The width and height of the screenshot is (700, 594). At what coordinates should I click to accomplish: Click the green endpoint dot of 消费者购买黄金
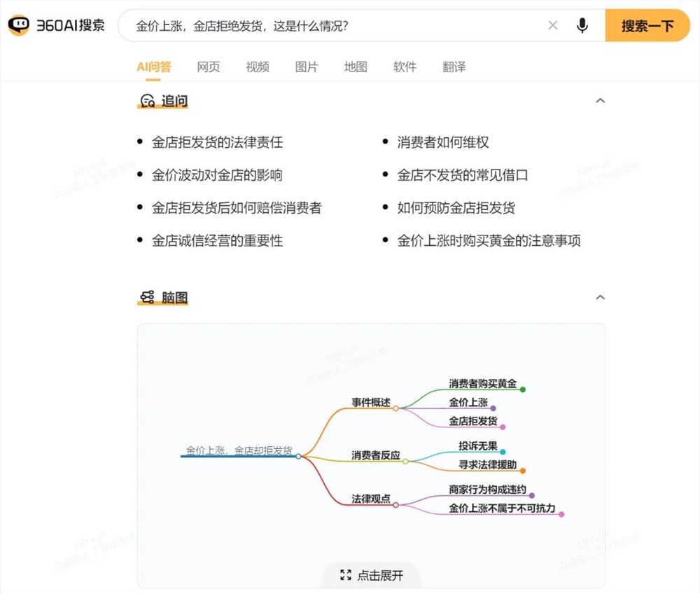(523, 390)
